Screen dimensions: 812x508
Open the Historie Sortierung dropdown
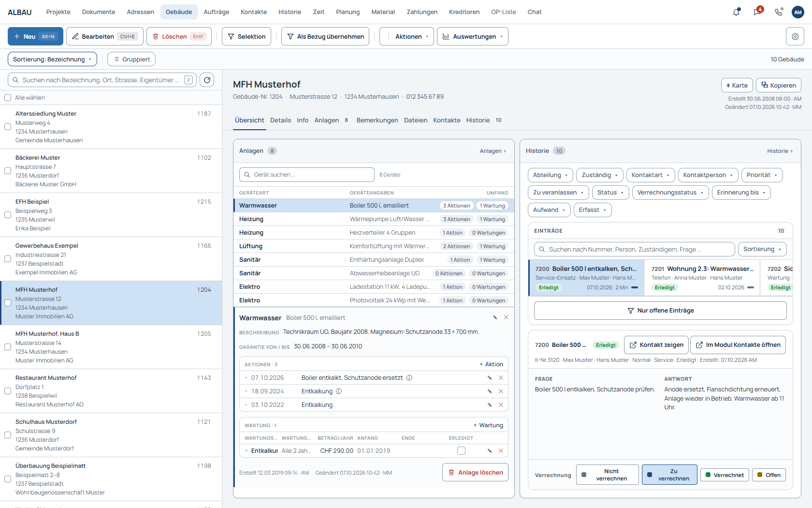point(762,249)
